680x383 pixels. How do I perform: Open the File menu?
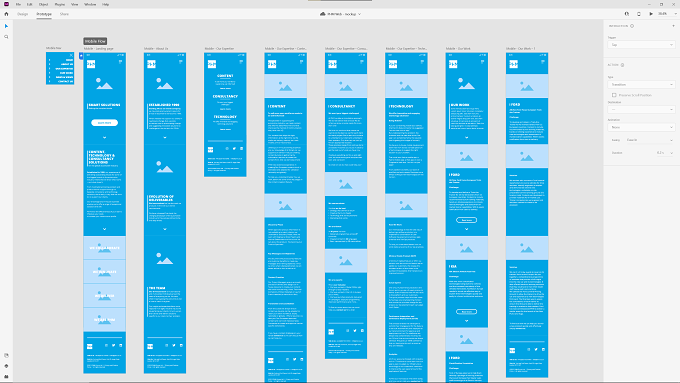(x=18, y=4)
